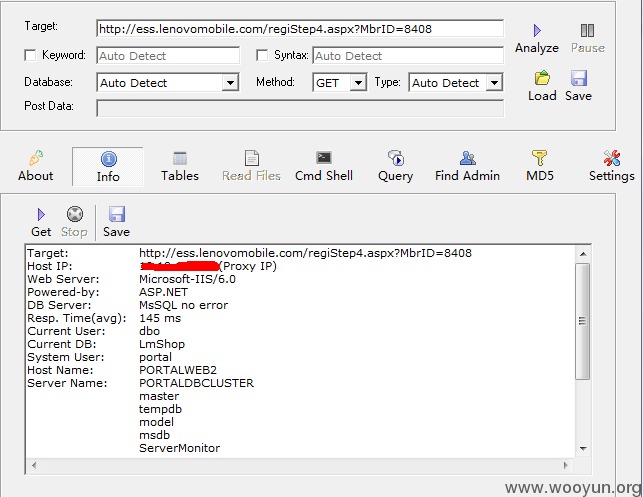Click the Keyword Auto Detect field
The height and width of the screenshot is (497, 643).
click(x=168, y=55)
